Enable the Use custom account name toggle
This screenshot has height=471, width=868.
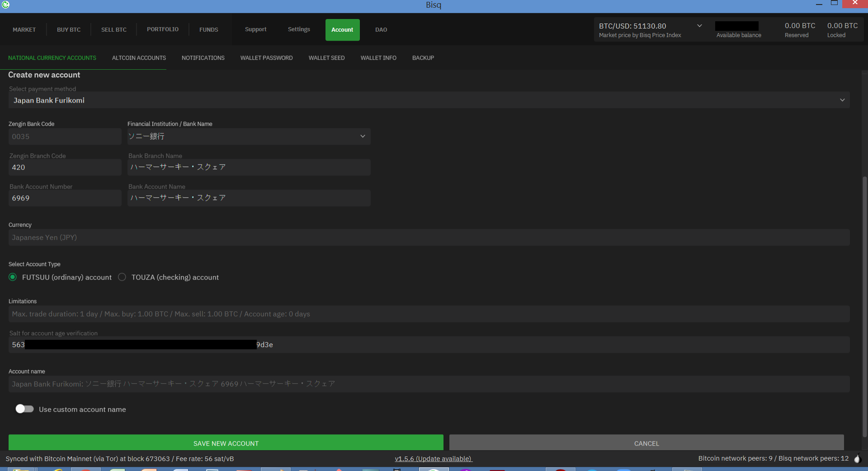point(24,409)
